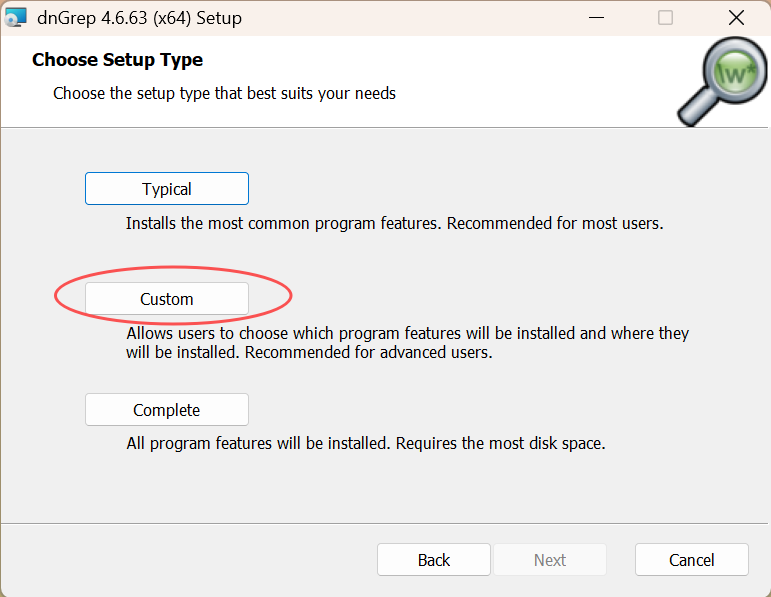Select the Typical setup type
Viewport: 771px width, 597px height.
pyautogui.click(x=167, y=189)
